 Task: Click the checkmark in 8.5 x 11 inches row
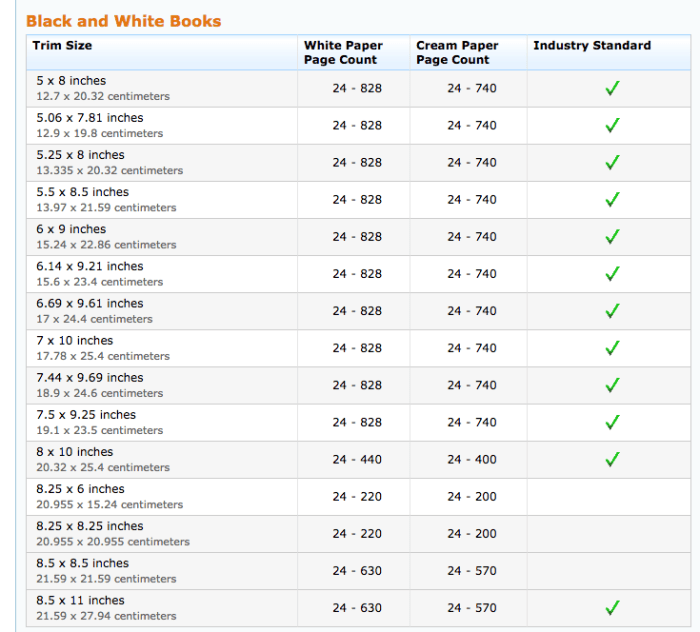pyautogui.click(x=612, y=608)
